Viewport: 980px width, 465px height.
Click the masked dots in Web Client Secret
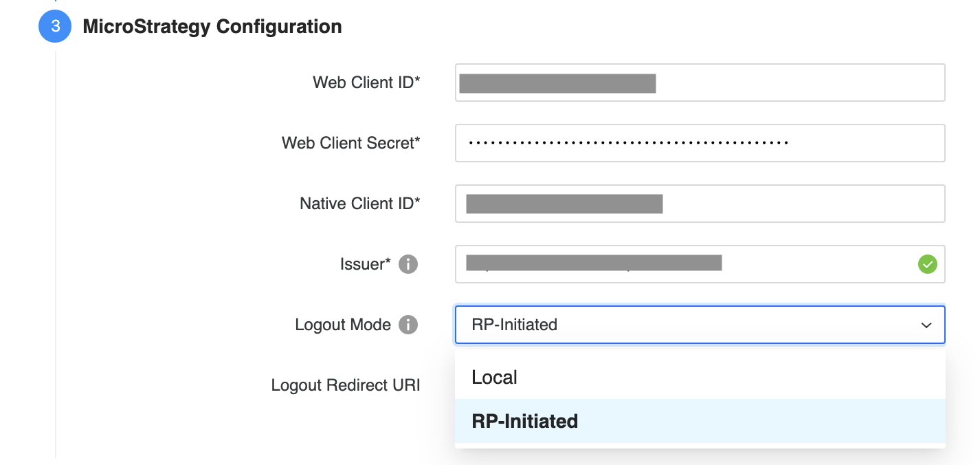(628, 143)
